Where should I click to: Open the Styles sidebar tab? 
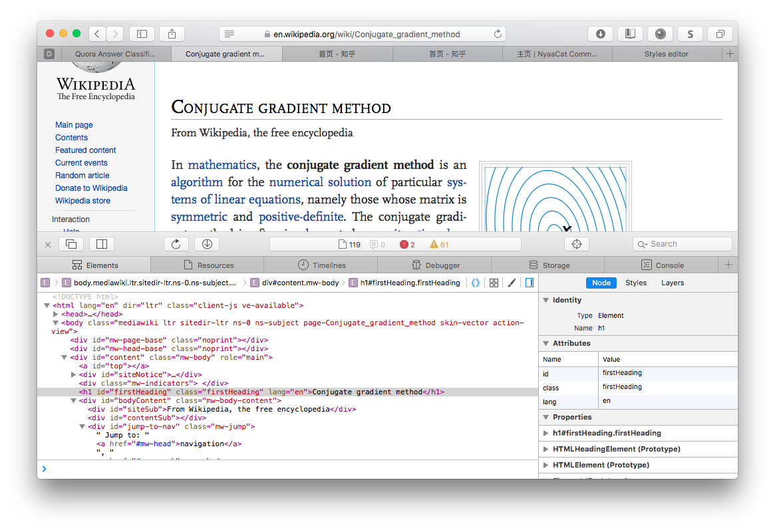coord(635,283)
